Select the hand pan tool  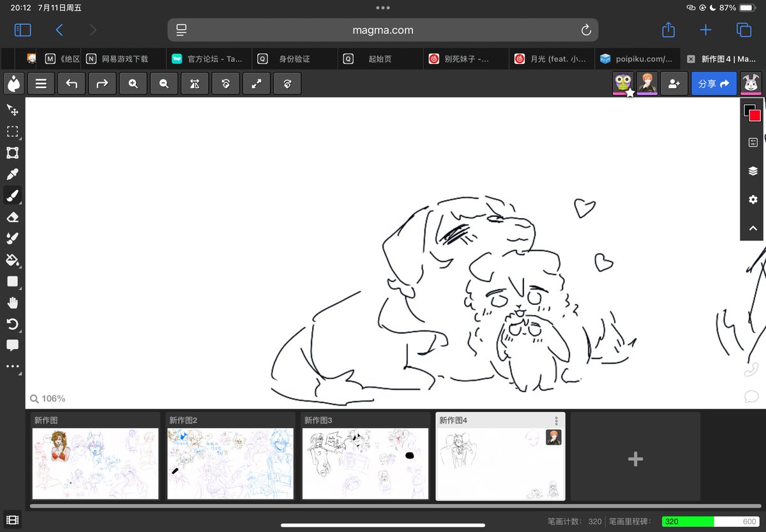click(12, 303)
